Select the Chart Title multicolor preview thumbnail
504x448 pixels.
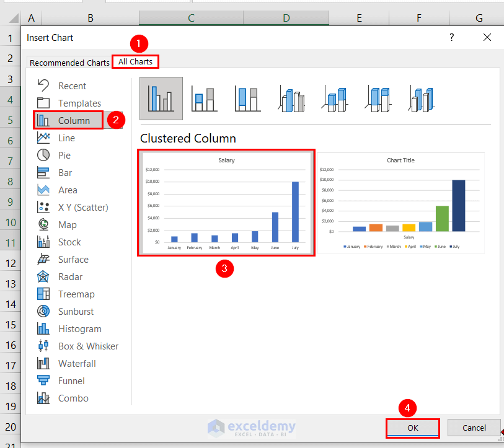pyautogui.click(x=400, y=203)
